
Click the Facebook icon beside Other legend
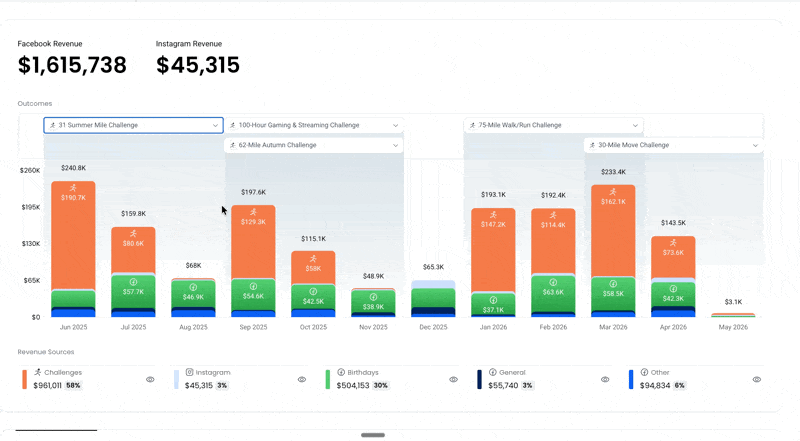[644, 372]
